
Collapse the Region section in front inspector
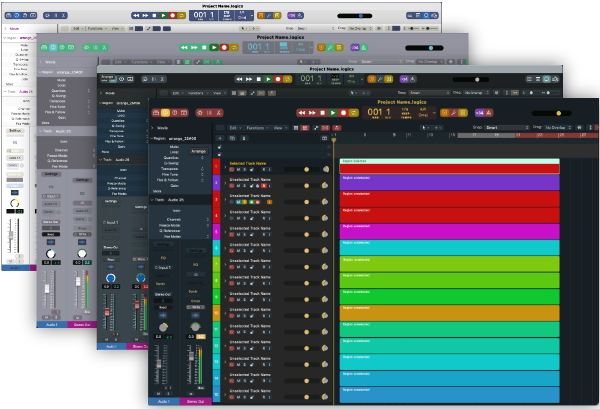coord(152,139)
